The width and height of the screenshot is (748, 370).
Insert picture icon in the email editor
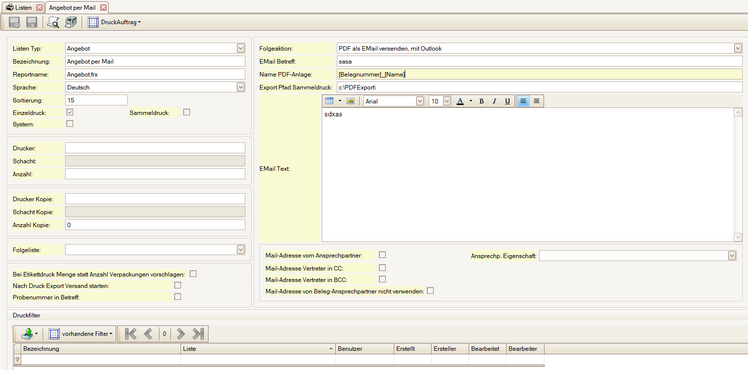(x=350, y=101)
